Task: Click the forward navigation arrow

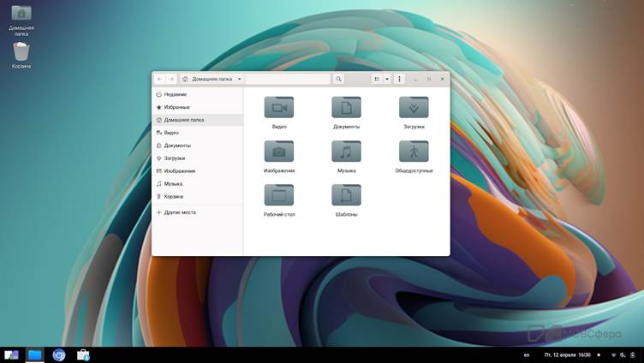Action: (171, 79)
